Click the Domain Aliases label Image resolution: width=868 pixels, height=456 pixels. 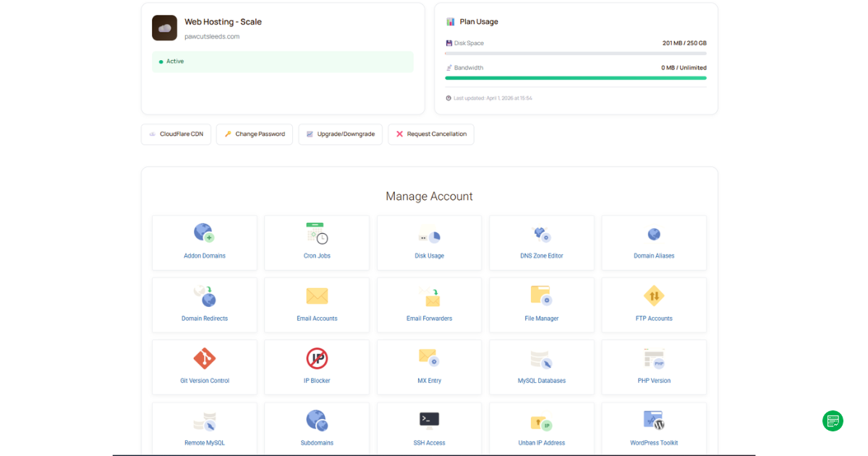pyautogui.click(x=654, y=256)
